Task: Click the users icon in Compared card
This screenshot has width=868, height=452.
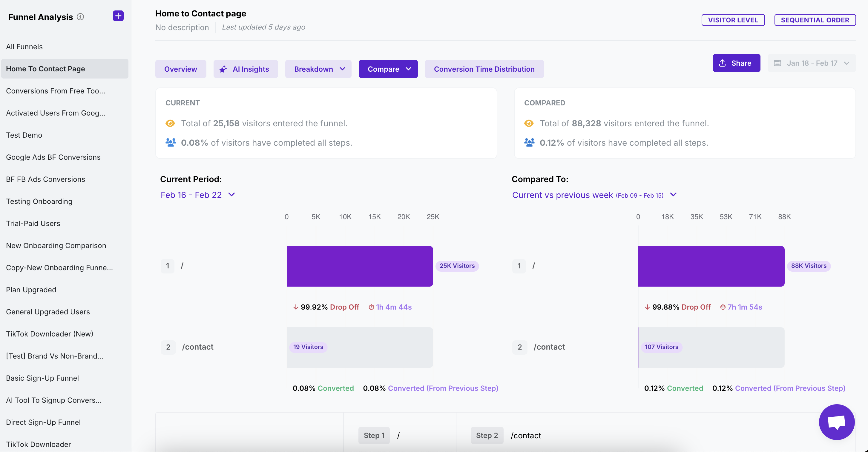Action: [529, 142]
